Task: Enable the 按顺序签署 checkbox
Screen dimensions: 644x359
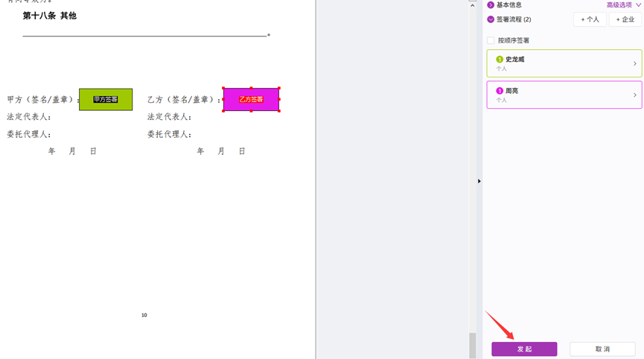Action: click(x=491, y=40)
